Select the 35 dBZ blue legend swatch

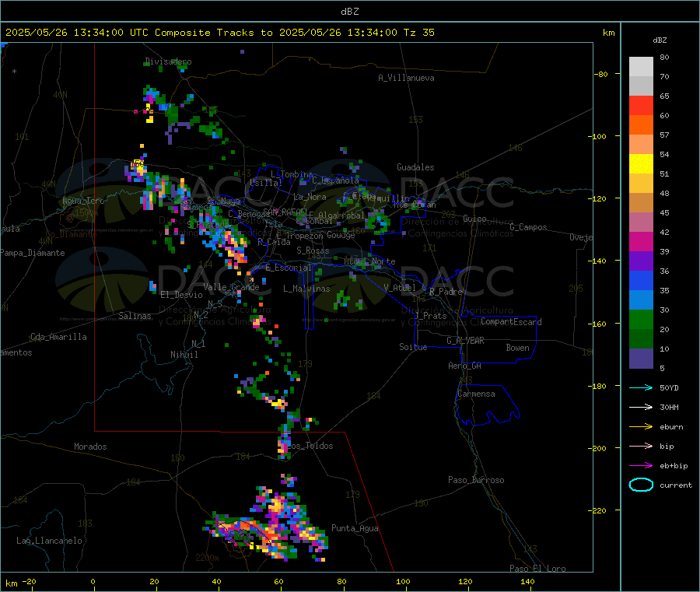pos(641,280)
